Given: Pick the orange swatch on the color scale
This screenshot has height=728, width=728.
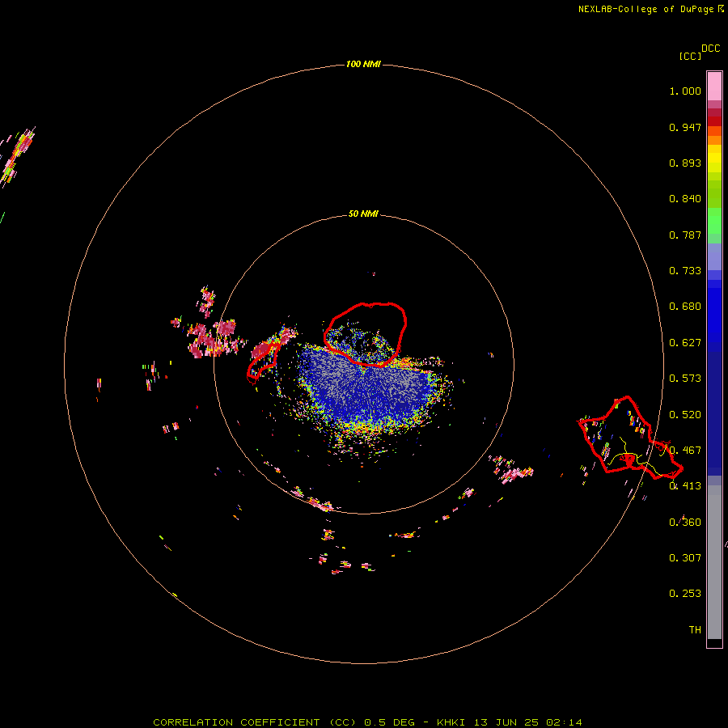Looking at the screenshot, I should click(x=714, y=140).
